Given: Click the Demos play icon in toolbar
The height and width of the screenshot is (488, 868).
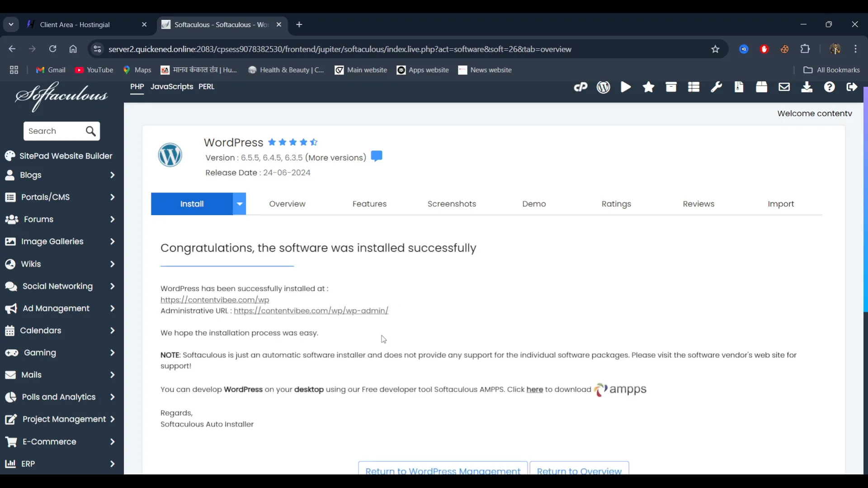Looking at the screenshot, I should pyautogui.click(x=626, y=87).
